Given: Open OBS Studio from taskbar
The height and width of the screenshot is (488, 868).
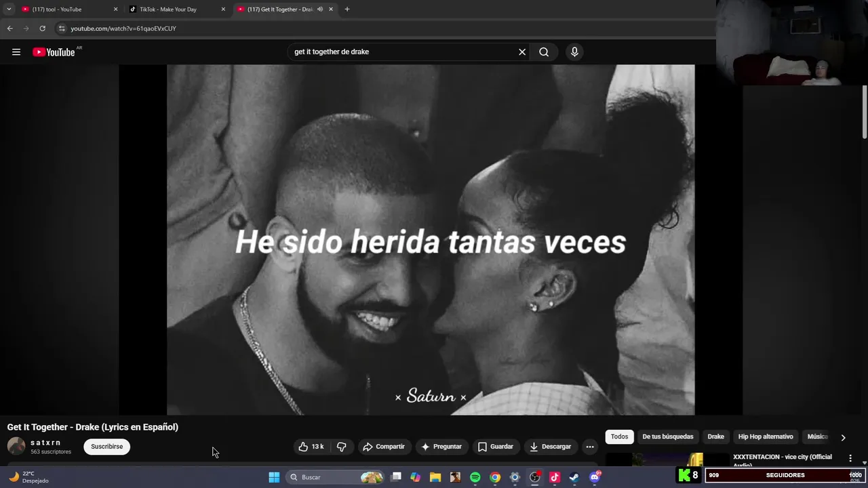Looking at the screenshot, I should (x=535, y=477).
